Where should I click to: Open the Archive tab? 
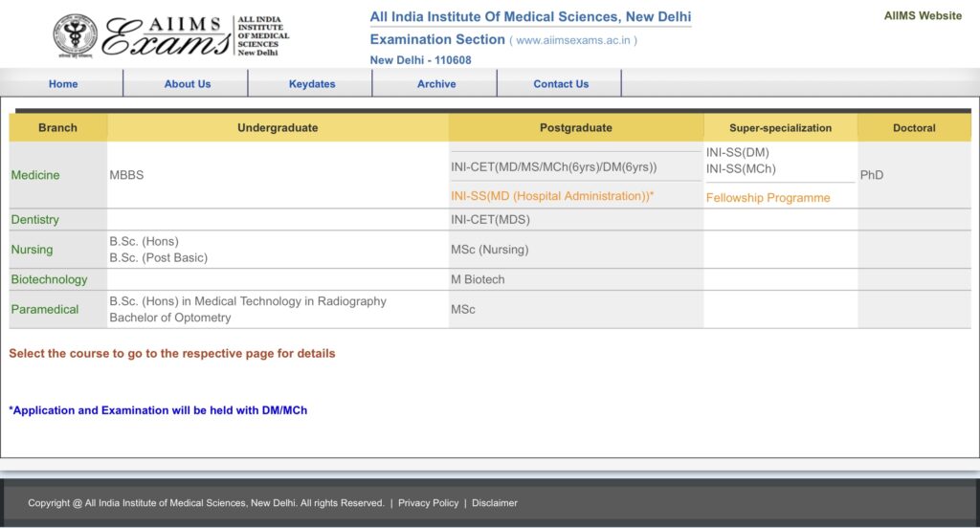pos(436,84)
